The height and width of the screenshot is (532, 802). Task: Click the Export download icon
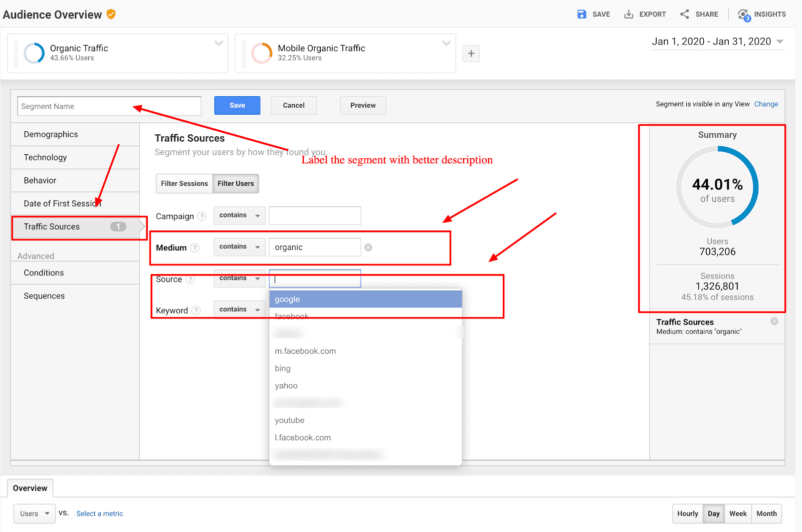point(629,14)
